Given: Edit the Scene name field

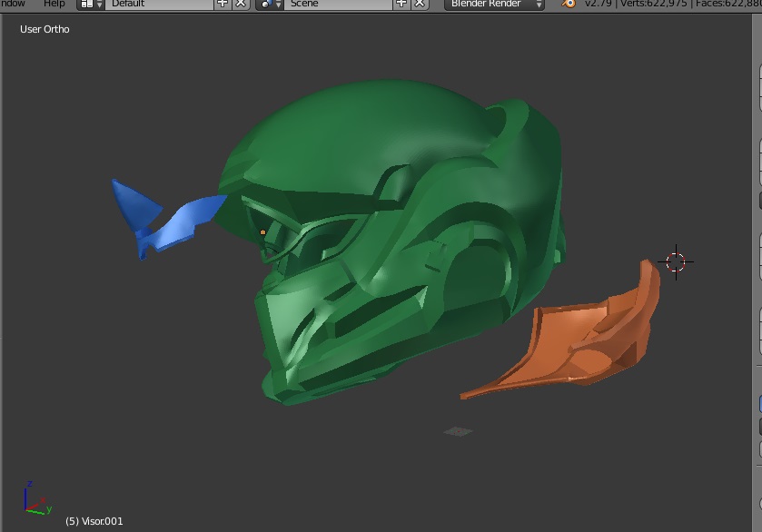Looking at the screenshot, I should [338, 4].
